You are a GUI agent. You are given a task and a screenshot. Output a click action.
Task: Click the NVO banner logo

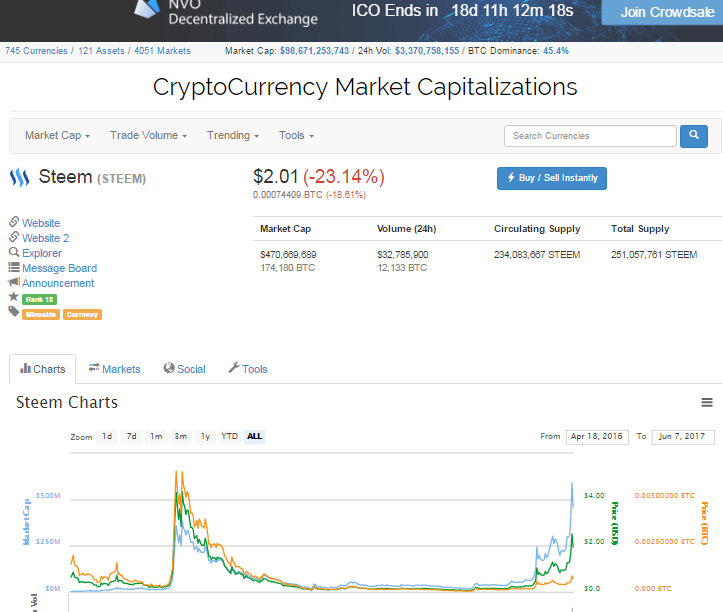click(x=147, y=8)
